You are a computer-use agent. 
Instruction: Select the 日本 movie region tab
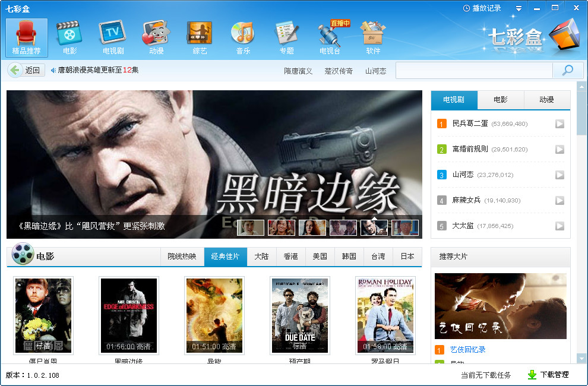(x=407, y=257)
